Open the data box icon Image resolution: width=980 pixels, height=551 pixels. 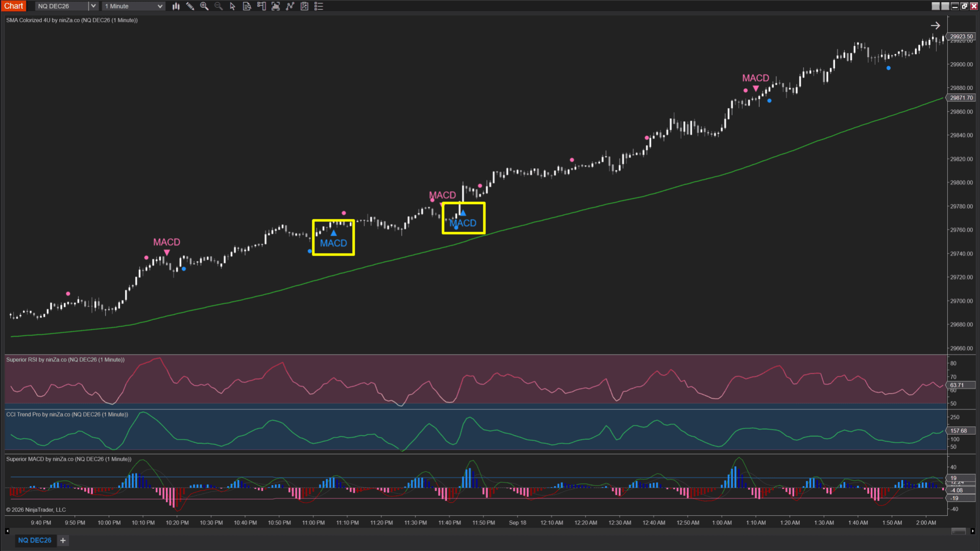247,6
